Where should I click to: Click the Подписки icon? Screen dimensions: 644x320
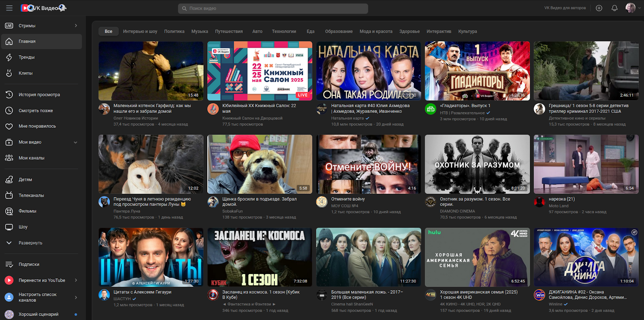[9, 264]
